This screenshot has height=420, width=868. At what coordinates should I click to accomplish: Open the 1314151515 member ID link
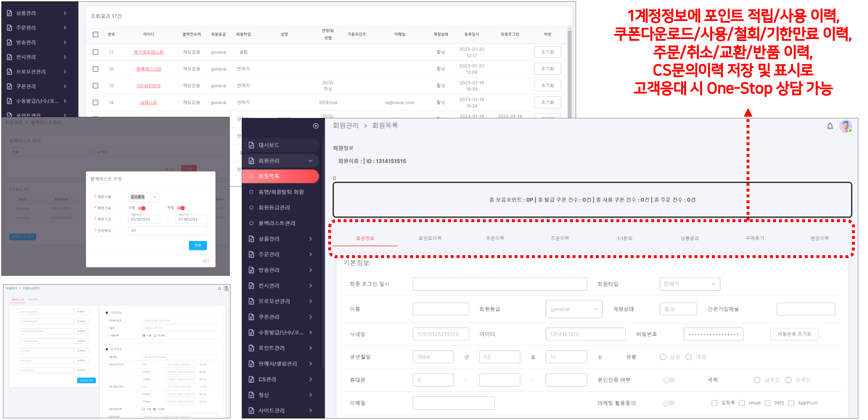[149, 86]
